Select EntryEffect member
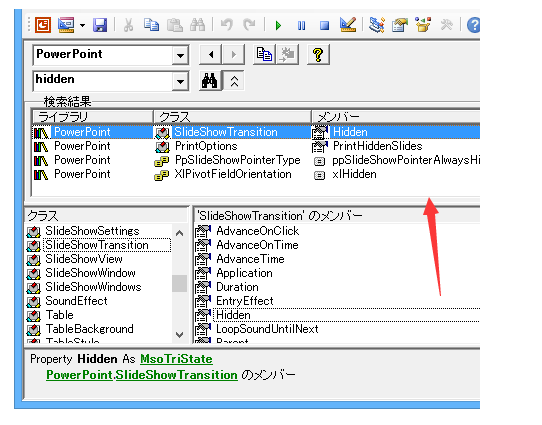The image size is (542, 425). (244, 301)
